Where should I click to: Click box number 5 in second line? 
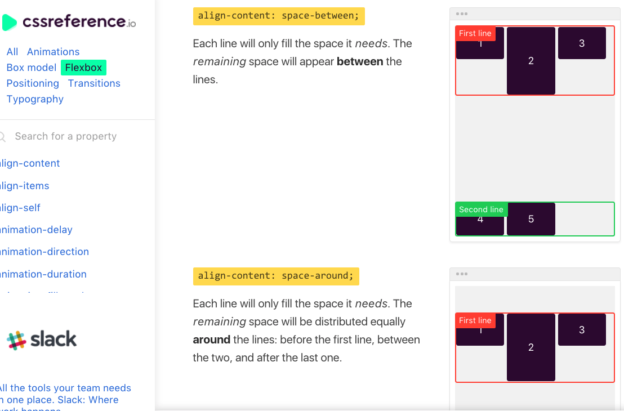[531, 219]
